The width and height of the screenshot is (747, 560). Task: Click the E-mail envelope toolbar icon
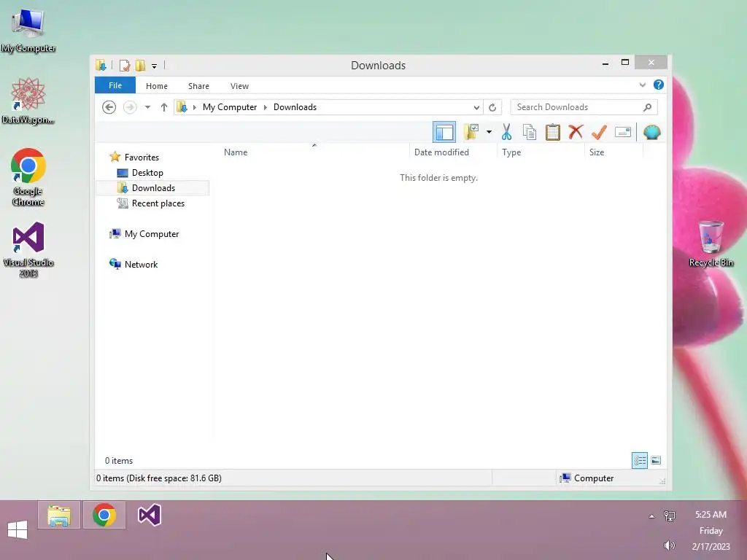(x=623, y=132)
